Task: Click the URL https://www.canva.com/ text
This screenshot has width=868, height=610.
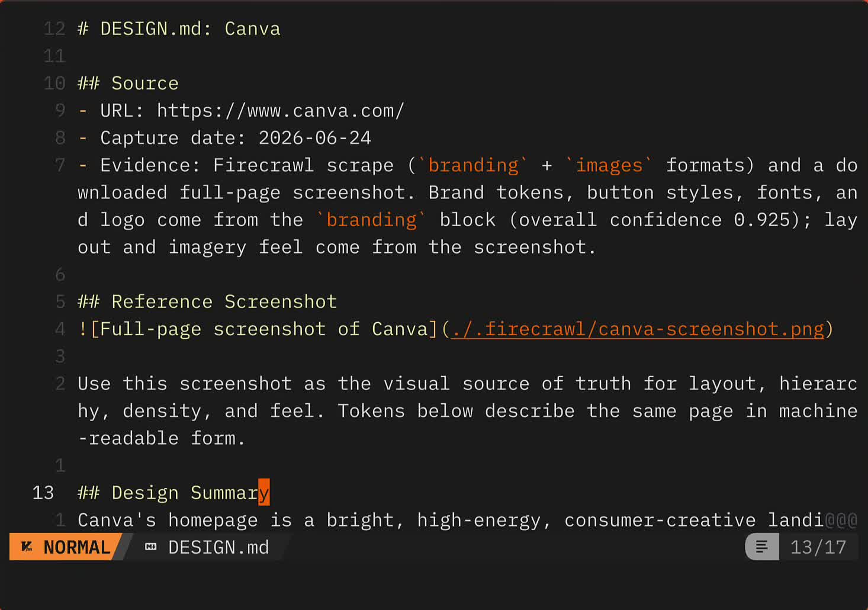Action: click(x=280, y=110)
